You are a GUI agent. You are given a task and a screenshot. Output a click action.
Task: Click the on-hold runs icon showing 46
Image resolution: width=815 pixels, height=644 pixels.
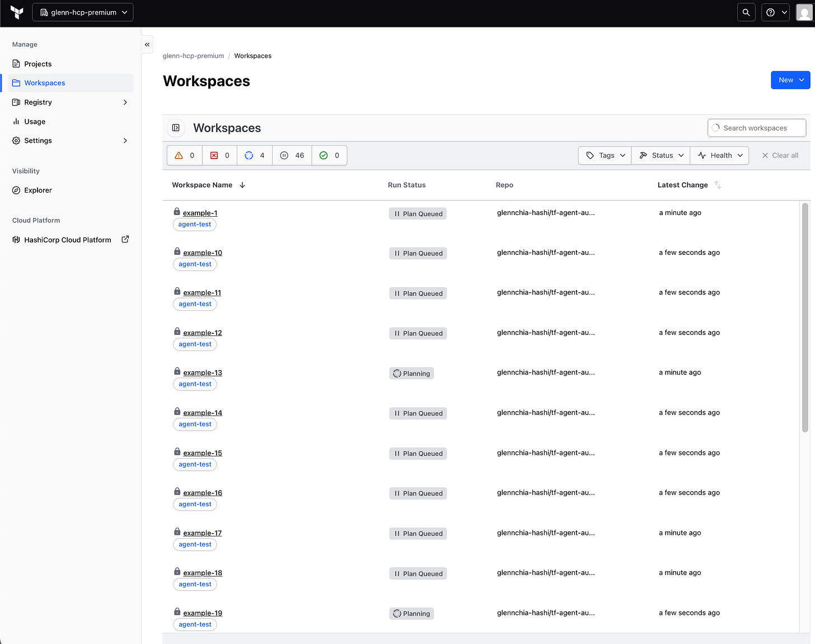pos(284,155)
